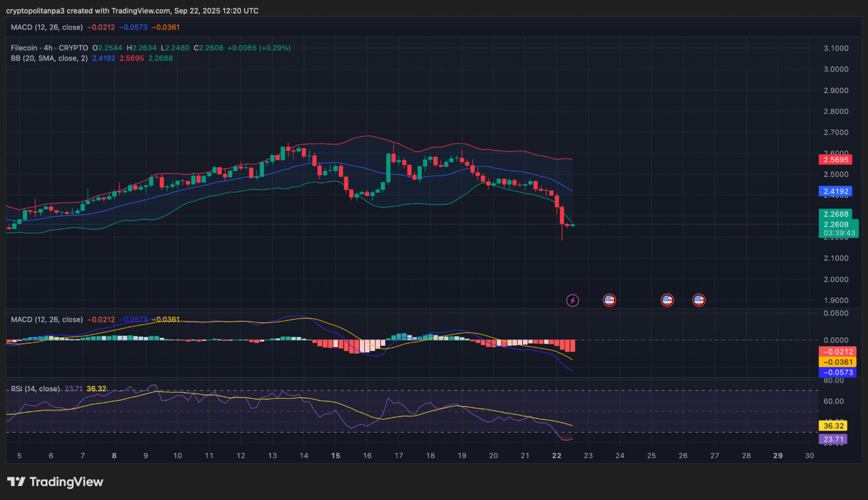Select the red 2.5695 upper band price label

tap(835, 159)
